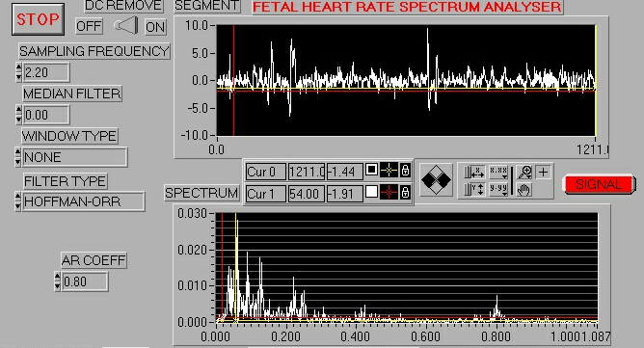Click the Cur 0 cursor name field

tap(265, 172)
